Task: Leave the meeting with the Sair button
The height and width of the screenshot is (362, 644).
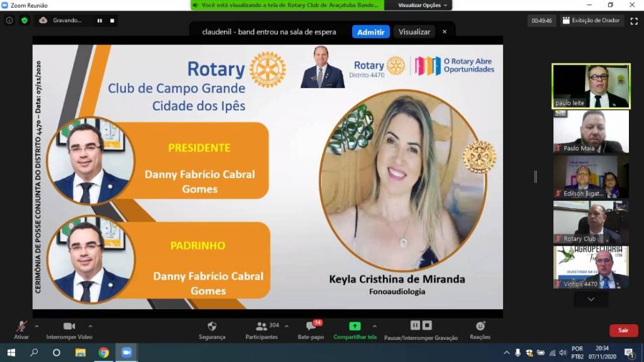Action: coord(623,330)
